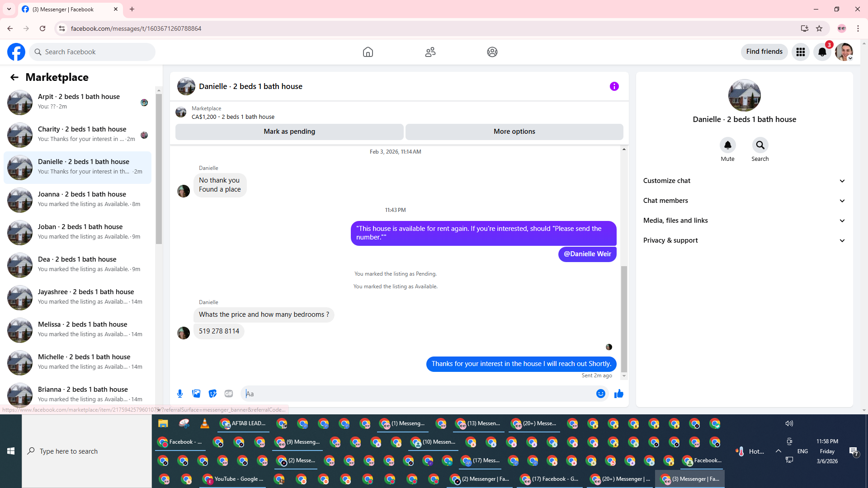Expand Chat members section
Viewport: 868px width, 488px height.
coord(744,201)
